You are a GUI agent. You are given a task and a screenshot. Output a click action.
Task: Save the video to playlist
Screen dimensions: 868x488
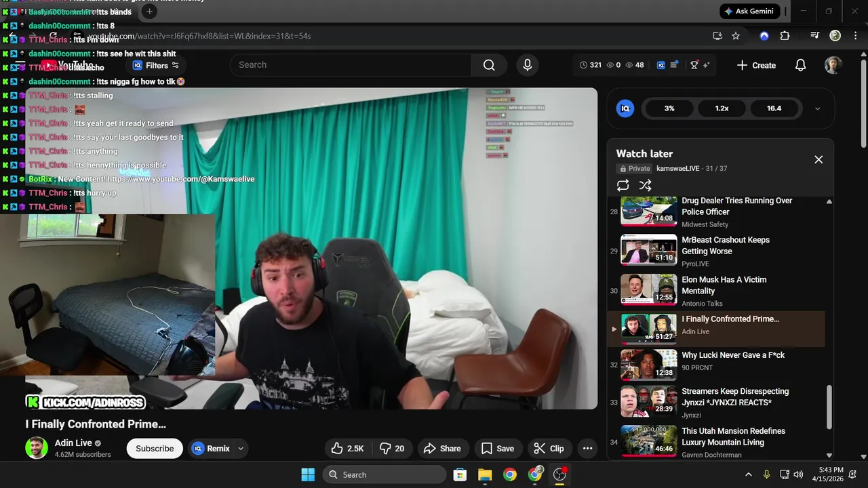coord(498,448)
